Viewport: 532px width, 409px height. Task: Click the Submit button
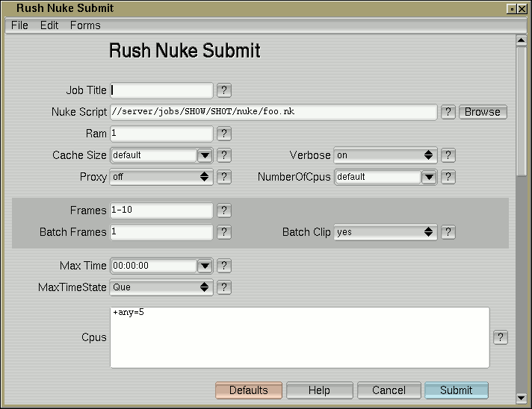(x=457, y=390)
